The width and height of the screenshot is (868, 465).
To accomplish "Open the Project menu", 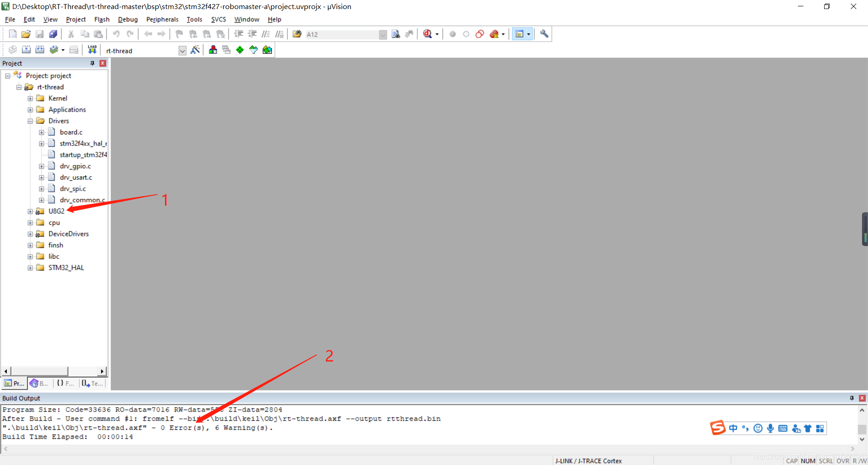I will pos(75,19).
